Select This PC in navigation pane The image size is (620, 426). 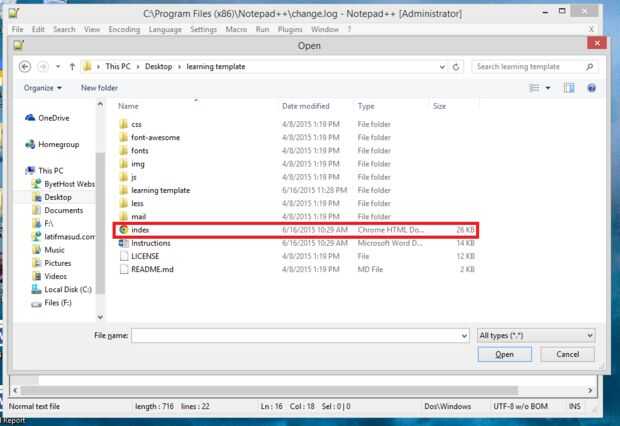(44, 170)
